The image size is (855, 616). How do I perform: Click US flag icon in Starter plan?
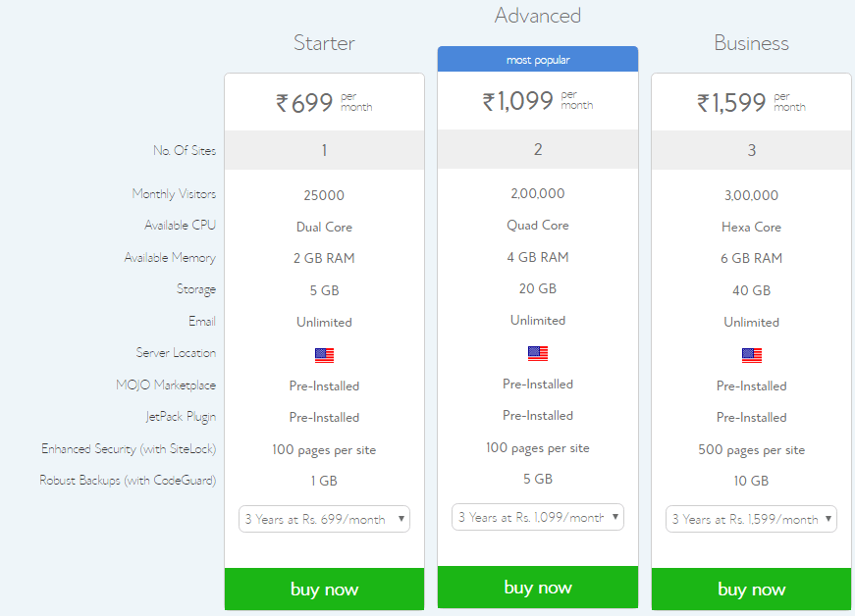coord(324,355)
